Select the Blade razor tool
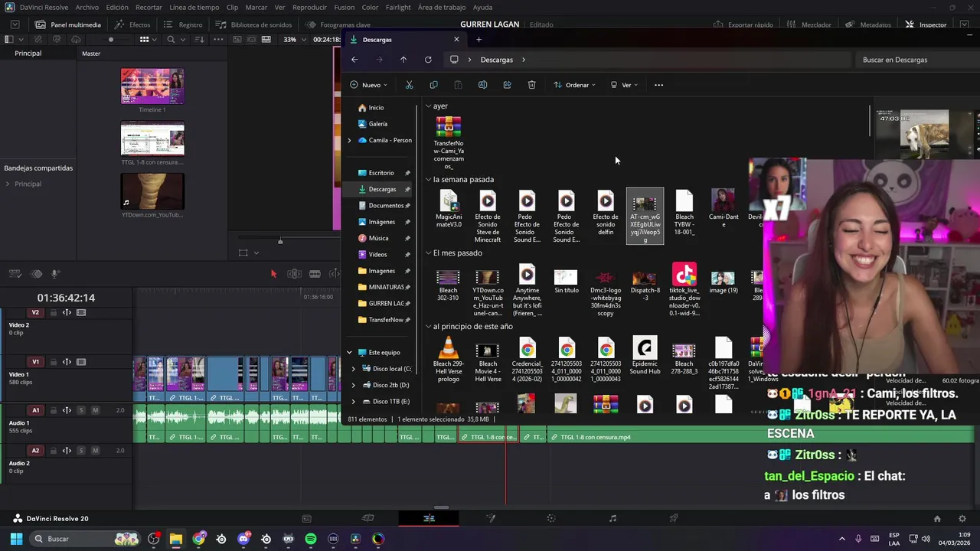980x551 pixels. point(315,274)
